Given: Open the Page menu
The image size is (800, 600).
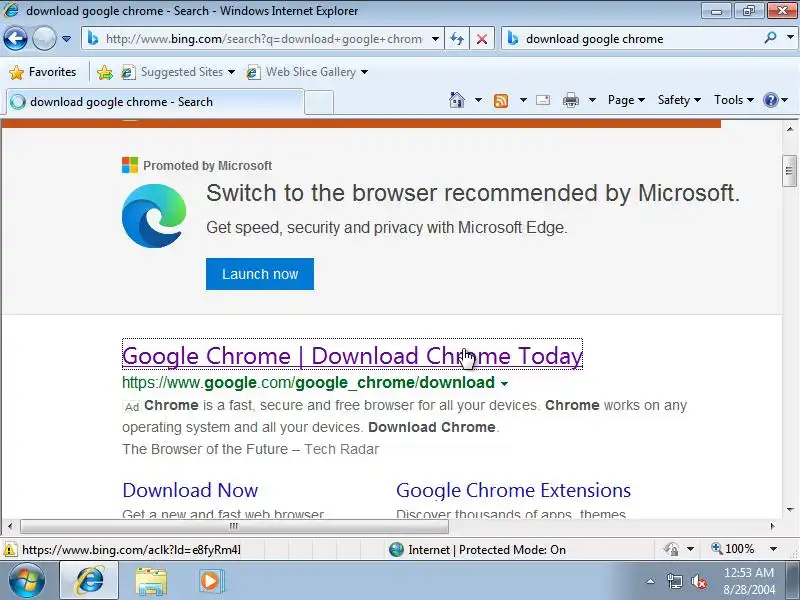Looking at the screenshot, I should click(626, 100).
